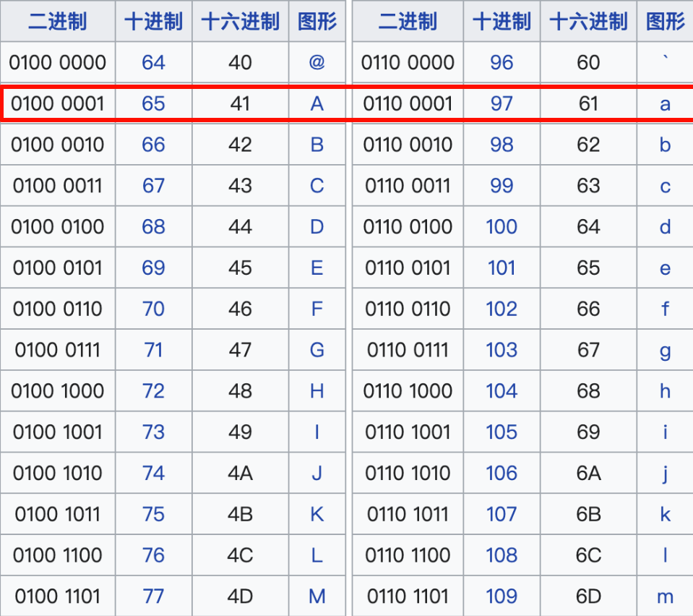
Task: Click the decimal 109 link
Action: point(502,596)
